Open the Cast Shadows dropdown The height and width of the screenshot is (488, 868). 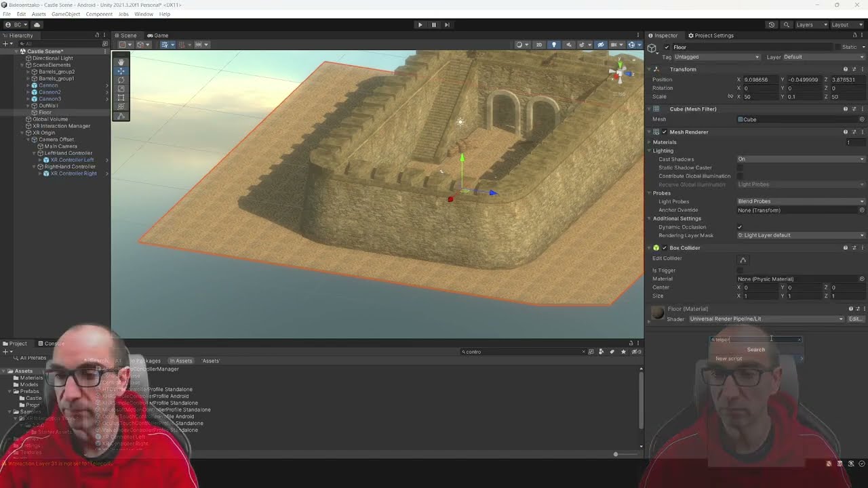point(801,159)
